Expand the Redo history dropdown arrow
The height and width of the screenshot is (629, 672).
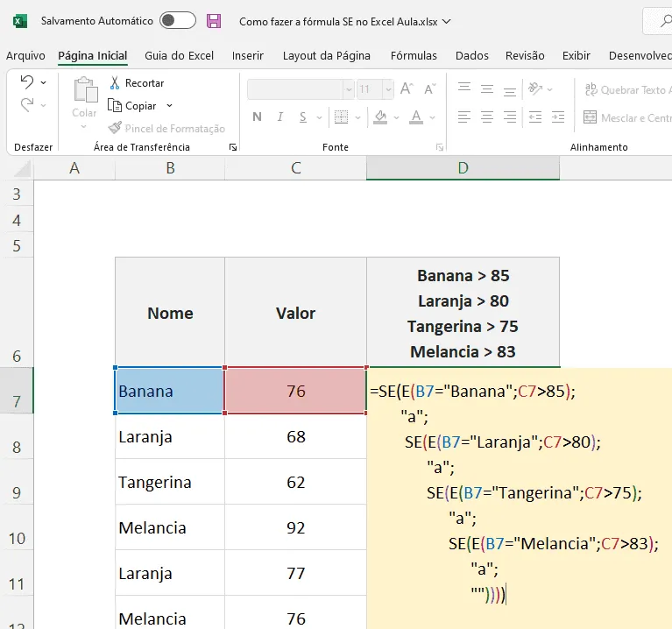tap(43, 105)
